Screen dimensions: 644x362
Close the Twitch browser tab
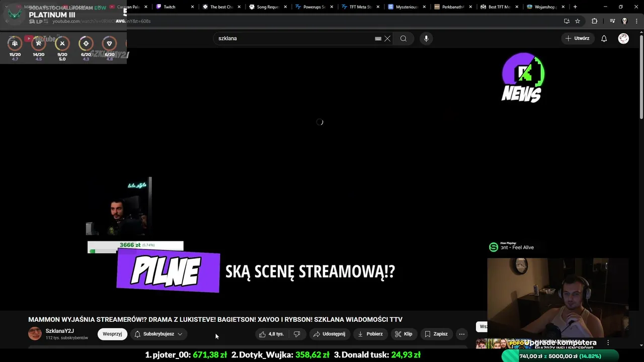pos(192,7)
